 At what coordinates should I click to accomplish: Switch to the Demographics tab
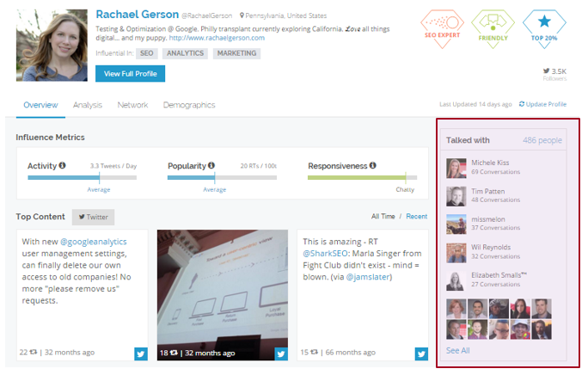tap(189, 105)
